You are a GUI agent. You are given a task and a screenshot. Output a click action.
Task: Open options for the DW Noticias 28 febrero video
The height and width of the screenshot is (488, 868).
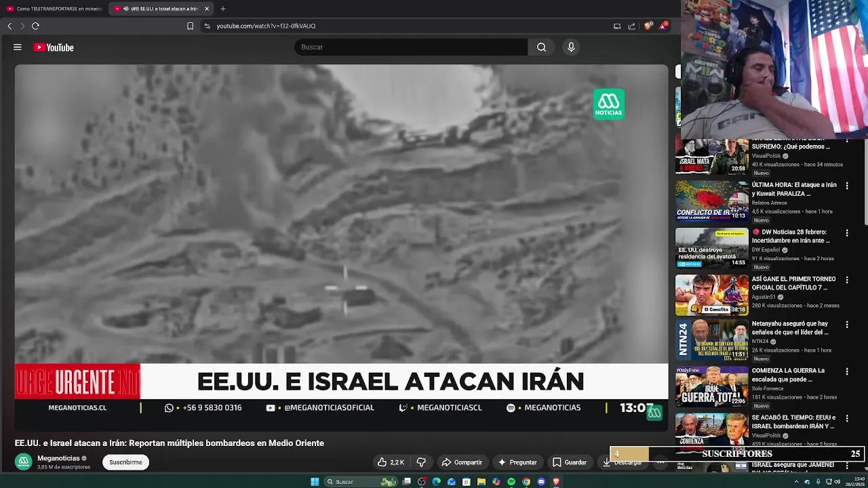click(847, 232)
